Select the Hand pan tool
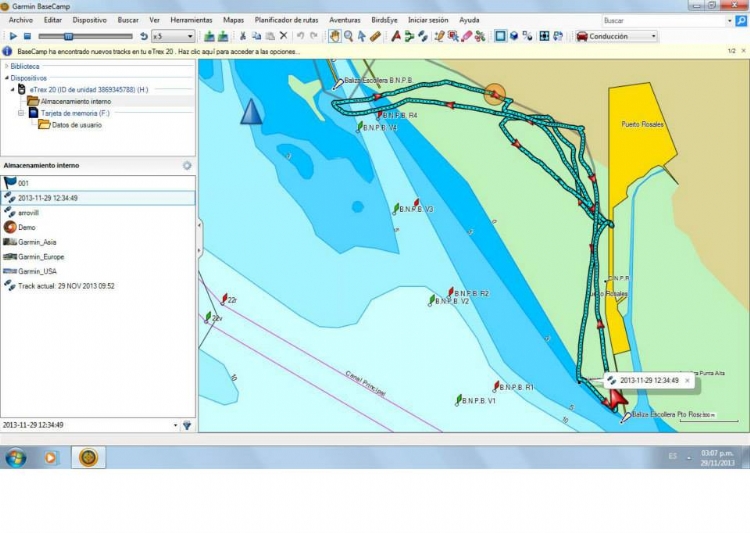The height and width of the screenshot is (533, 750). 335,36
